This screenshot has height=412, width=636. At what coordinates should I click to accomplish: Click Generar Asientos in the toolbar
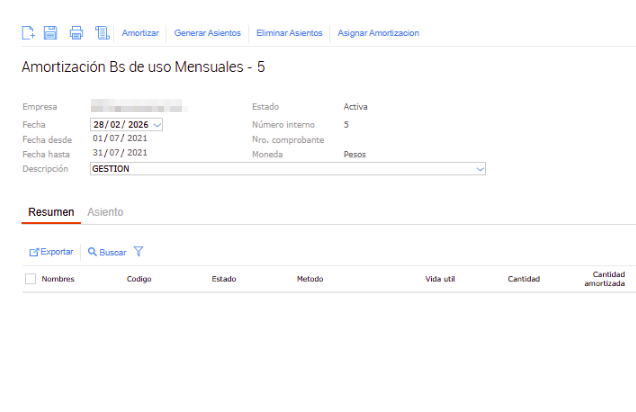tap(207, 33)
